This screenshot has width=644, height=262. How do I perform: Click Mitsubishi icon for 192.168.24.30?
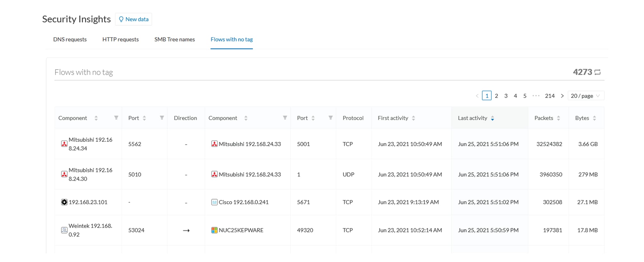point(64,174)
